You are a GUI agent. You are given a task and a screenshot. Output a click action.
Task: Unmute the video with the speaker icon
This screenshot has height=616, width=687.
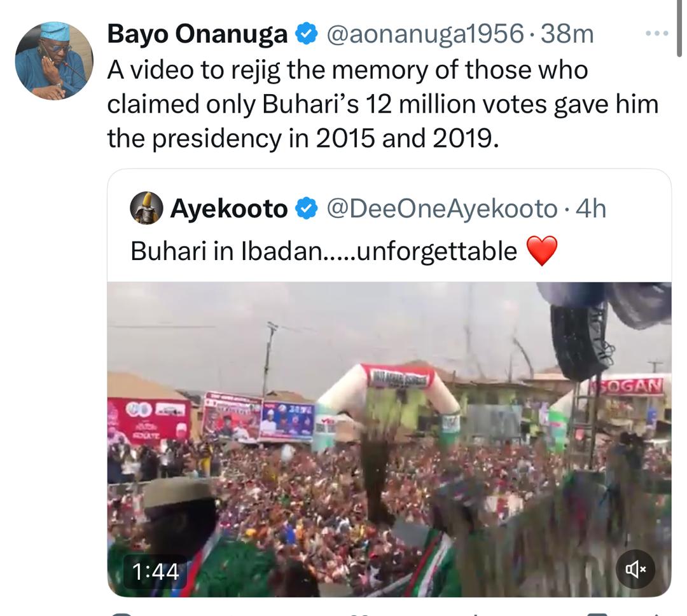636,568
